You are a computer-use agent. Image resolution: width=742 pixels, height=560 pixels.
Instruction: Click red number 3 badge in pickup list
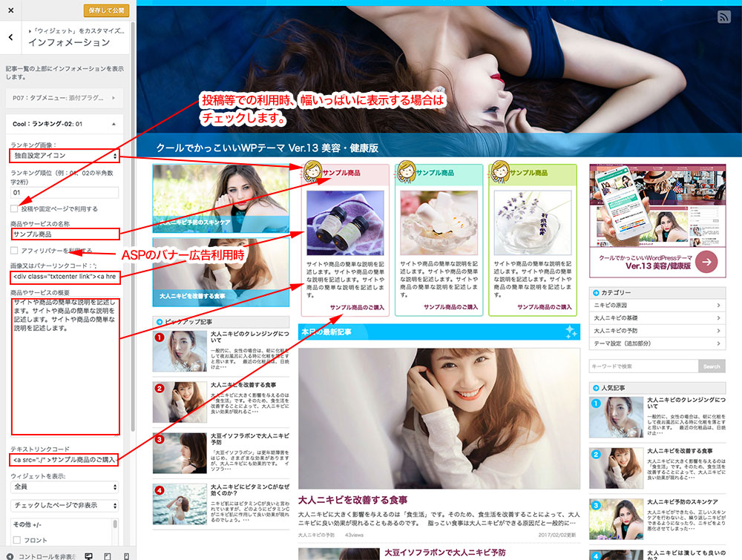[x=160, y=439]
